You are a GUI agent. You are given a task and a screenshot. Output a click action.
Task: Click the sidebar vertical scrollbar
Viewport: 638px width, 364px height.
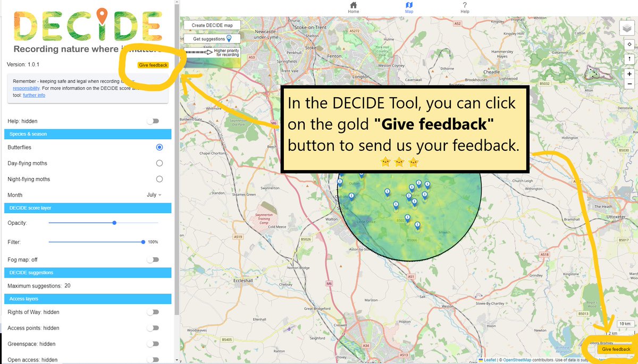(177, 159)
